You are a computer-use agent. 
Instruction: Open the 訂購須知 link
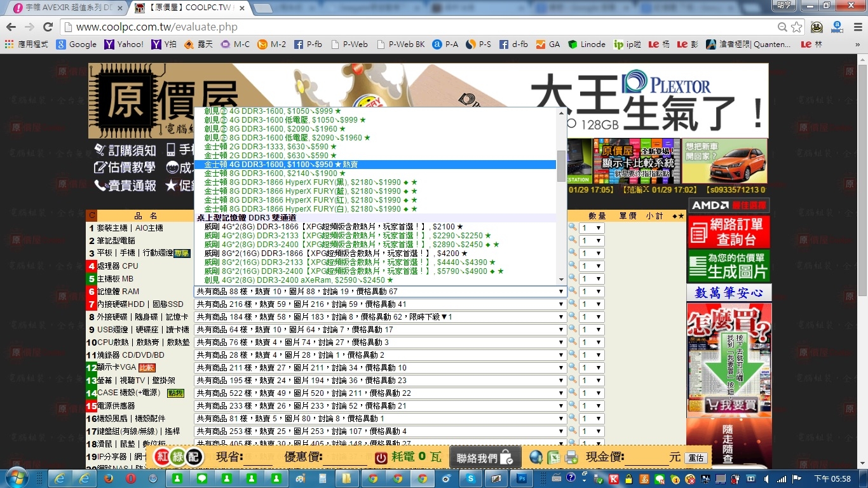point(125,150)
